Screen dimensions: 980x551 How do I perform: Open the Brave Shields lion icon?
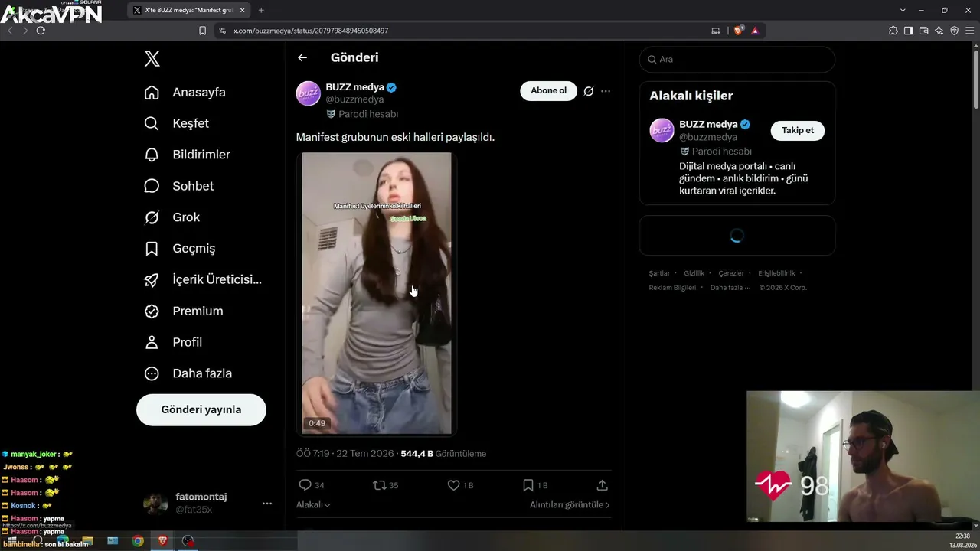pyautogui.click(x=739, y=31)
